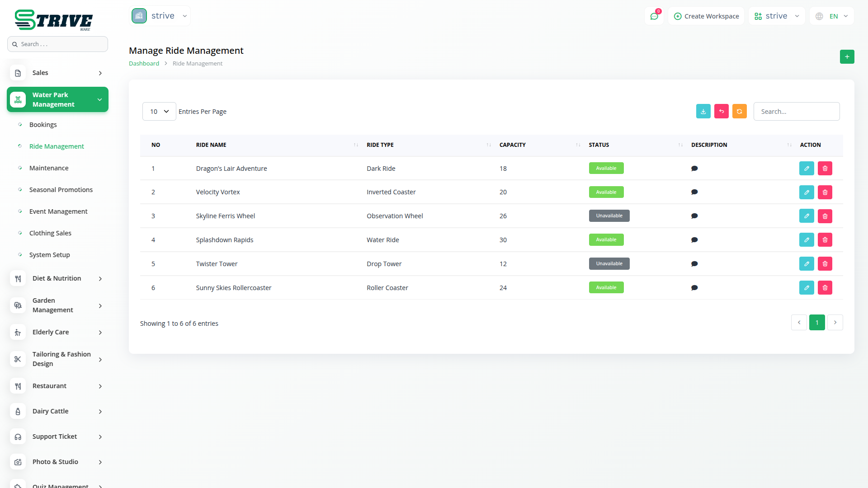Image resolution: width=868 pixels, height=488 pixels.
Task: View description of Skyline Ferris Wheel
Action: (694, 216)
